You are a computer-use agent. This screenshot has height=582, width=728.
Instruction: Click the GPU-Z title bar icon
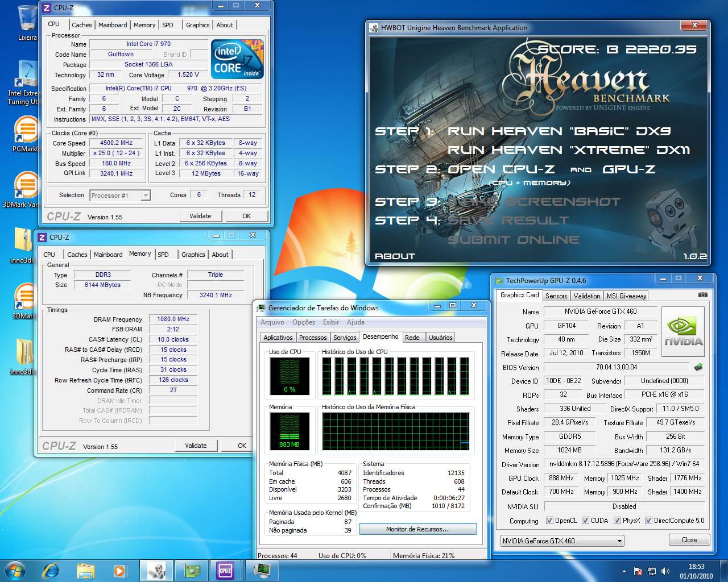pyautogui.click(x=499, y=280)
